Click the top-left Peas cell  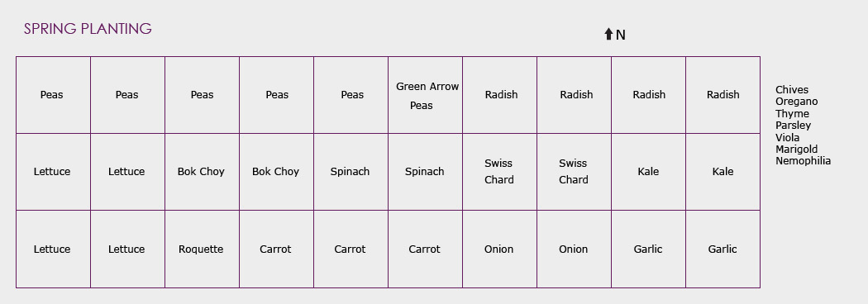pos(53,95)
